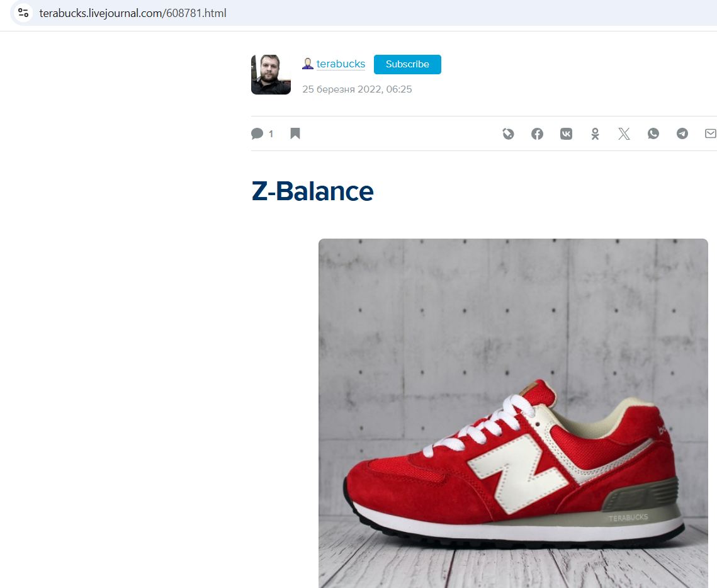Share the post by email icon
The height and width of the screenshot is (588, 717).
[711, 133]
